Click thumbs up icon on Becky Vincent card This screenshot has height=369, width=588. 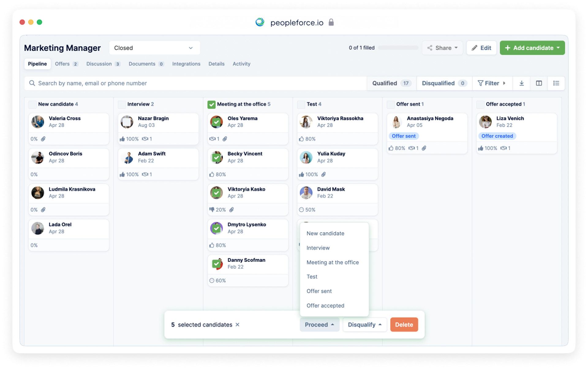click(x=212, y=175)
